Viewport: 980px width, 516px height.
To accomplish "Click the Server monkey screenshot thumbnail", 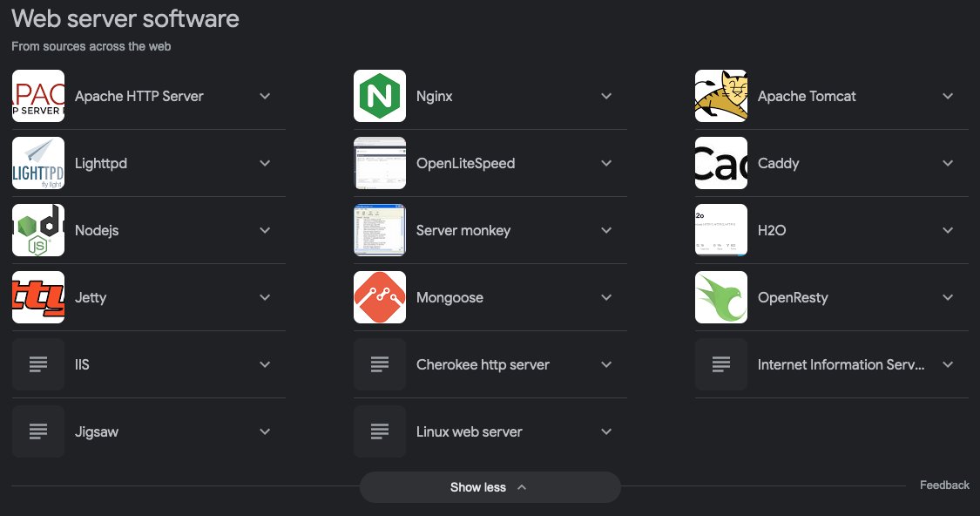I will [380, 230].
